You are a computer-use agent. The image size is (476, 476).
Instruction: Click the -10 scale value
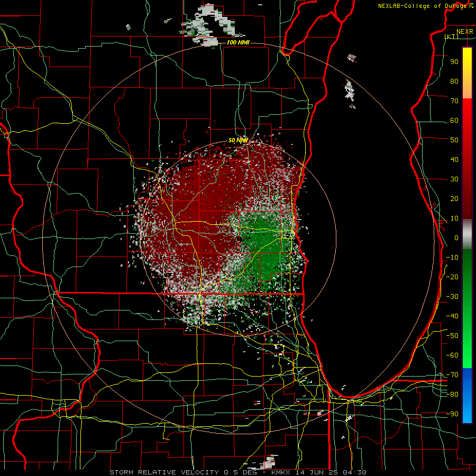tap(452, 258)
